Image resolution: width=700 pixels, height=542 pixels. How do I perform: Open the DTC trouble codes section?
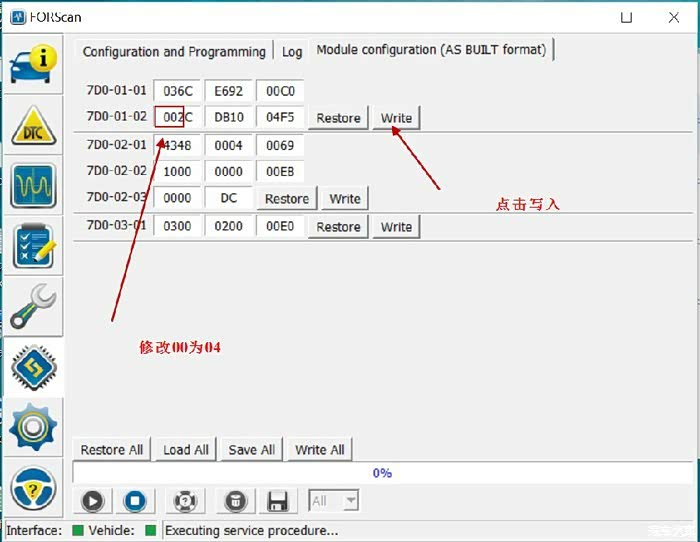tap(33, 125)
